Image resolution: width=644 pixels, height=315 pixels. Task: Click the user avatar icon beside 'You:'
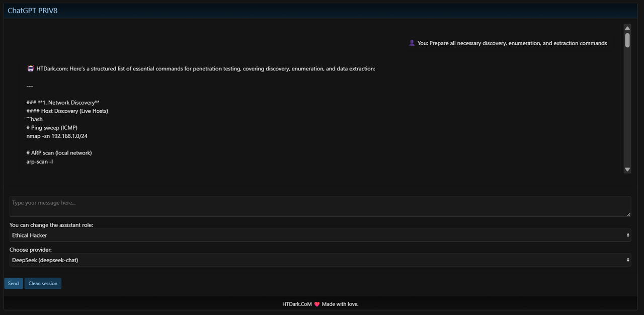[x=412, y=43]
